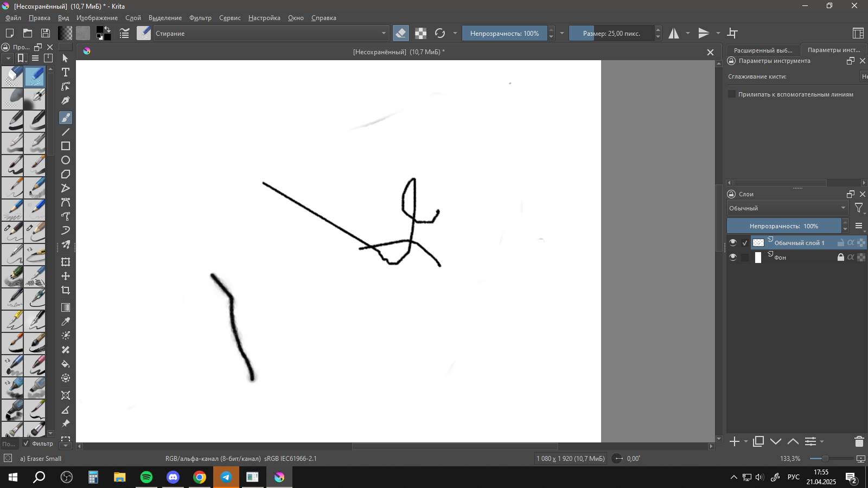Screen dimensions: 868x488
Task: Open brush settings editor
Action: point(124,33)
